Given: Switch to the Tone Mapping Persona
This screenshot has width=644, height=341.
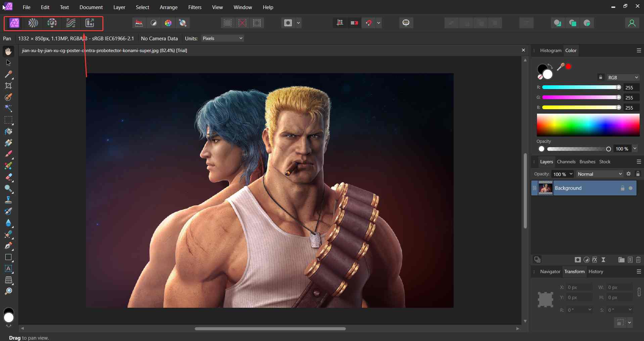Looking at the screenshot, I should [x=71, y=23].
